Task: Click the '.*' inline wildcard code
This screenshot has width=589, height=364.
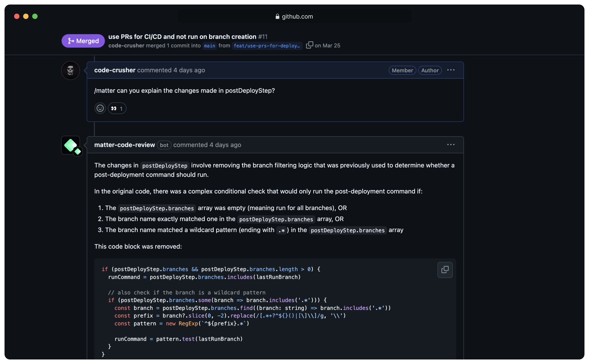Action: coord(281,230)
